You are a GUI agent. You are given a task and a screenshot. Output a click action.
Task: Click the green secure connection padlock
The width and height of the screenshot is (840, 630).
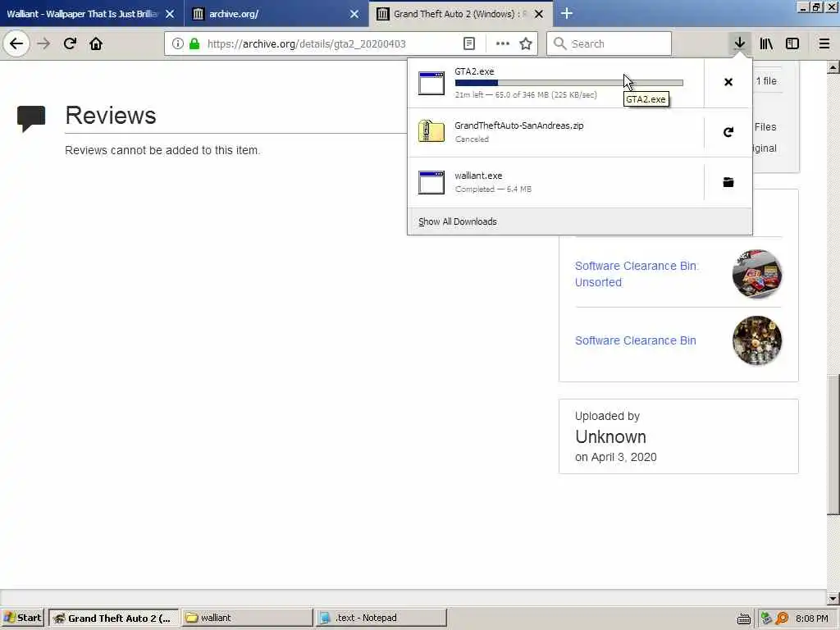point(194,43)
